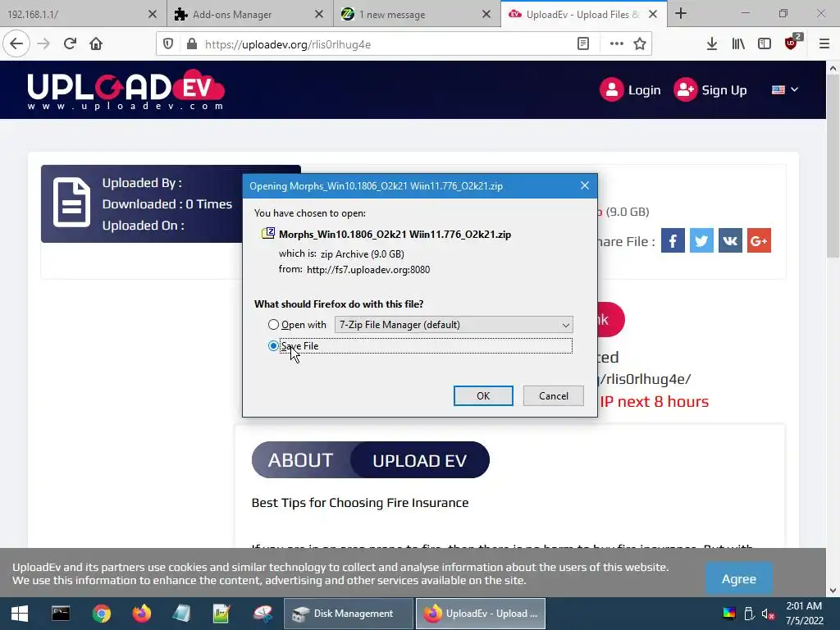Go back using the browser back arrow
The height and width of the screenshot is (630, 840).
click(x=16, y=44)
